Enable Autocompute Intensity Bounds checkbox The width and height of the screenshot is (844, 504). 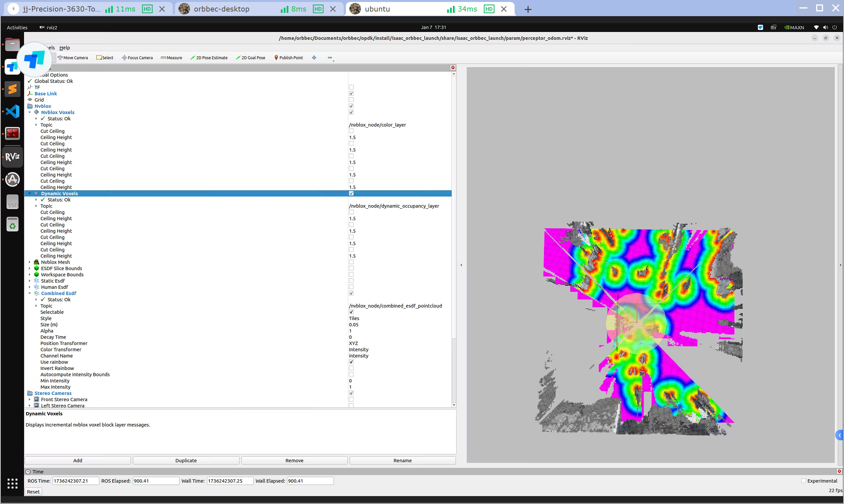[351, 374]
